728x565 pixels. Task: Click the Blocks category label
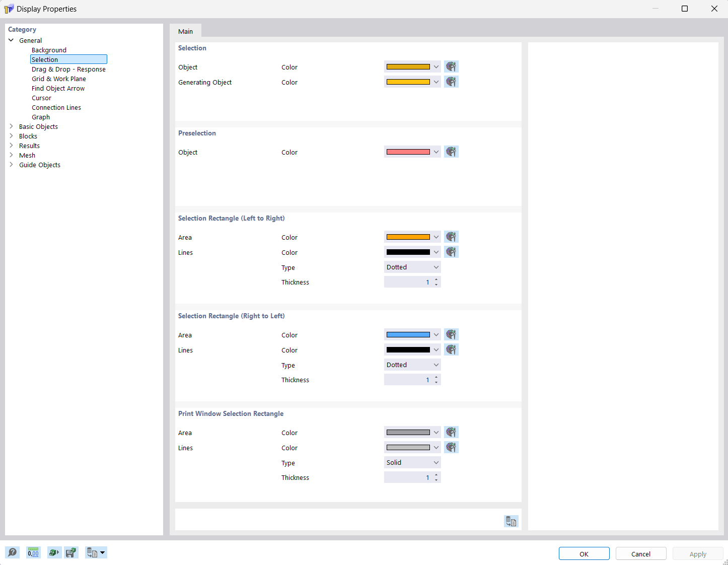coord(28,136)
